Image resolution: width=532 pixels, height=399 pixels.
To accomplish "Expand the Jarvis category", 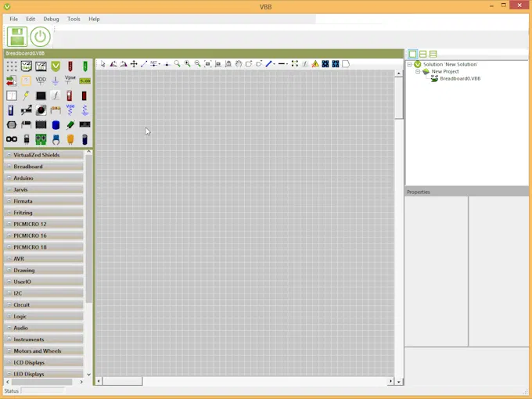I will pos(9,189).
